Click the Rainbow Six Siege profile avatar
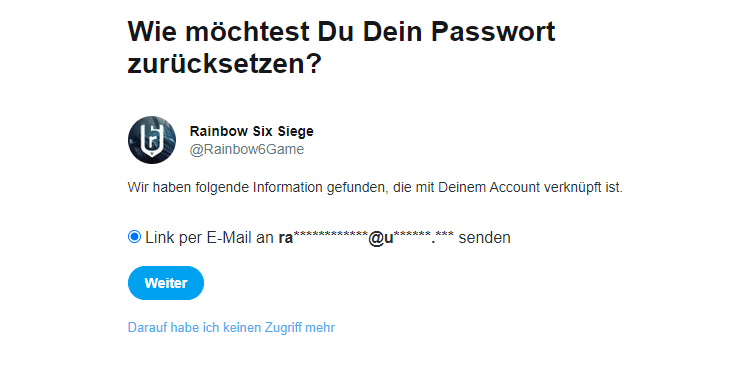Screen dimensions: 730x366 tap(152, 140)
